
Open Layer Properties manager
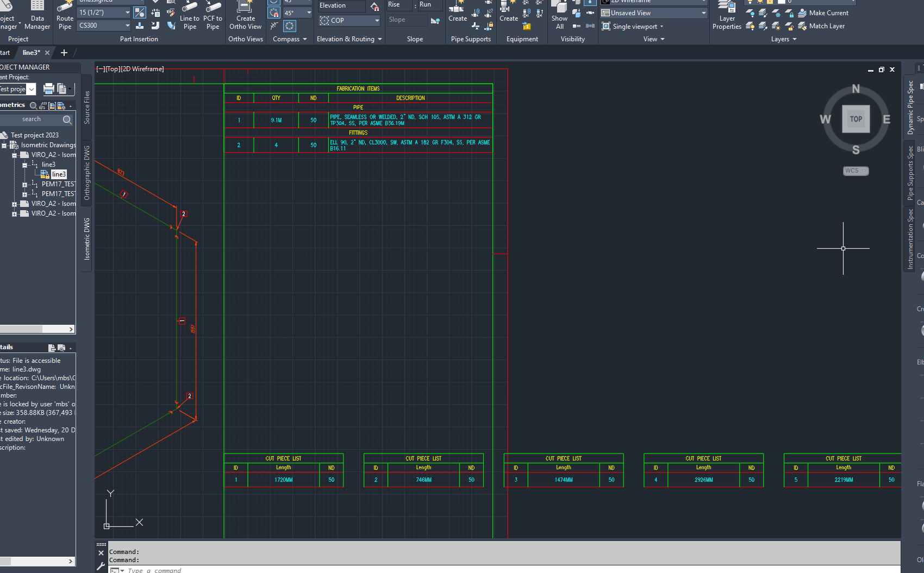[x=727, y=15]
